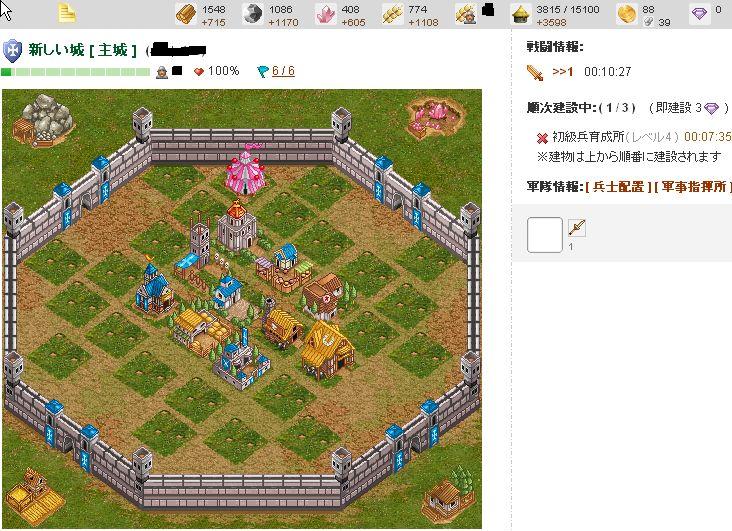Open the 兵士配置 link

(618, 187)
